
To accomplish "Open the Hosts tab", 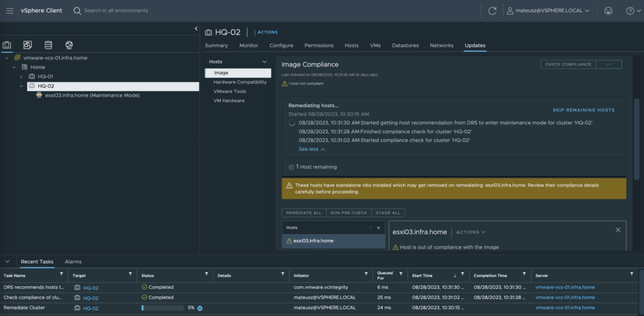I will tap(352, 46).
